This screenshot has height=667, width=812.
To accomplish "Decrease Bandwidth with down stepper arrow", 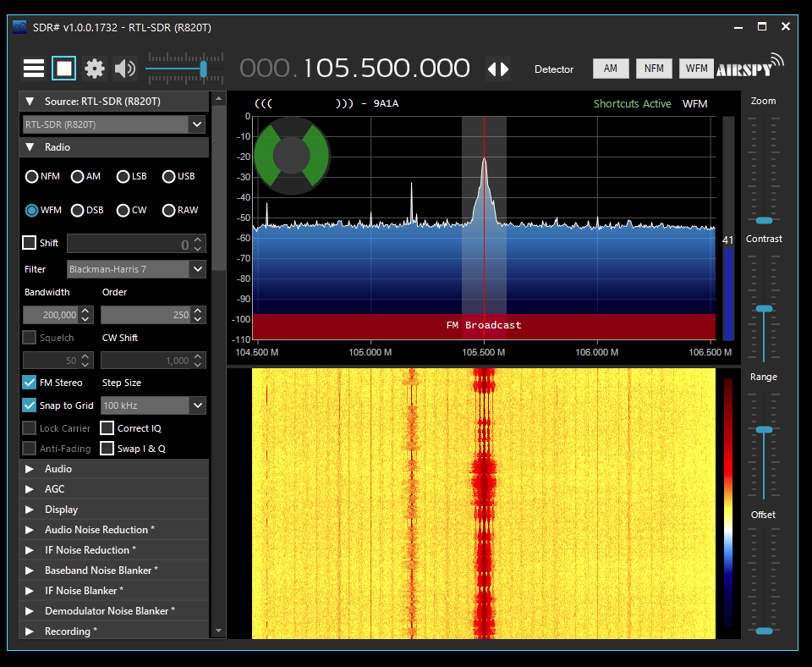I will (x=86, y=319).
